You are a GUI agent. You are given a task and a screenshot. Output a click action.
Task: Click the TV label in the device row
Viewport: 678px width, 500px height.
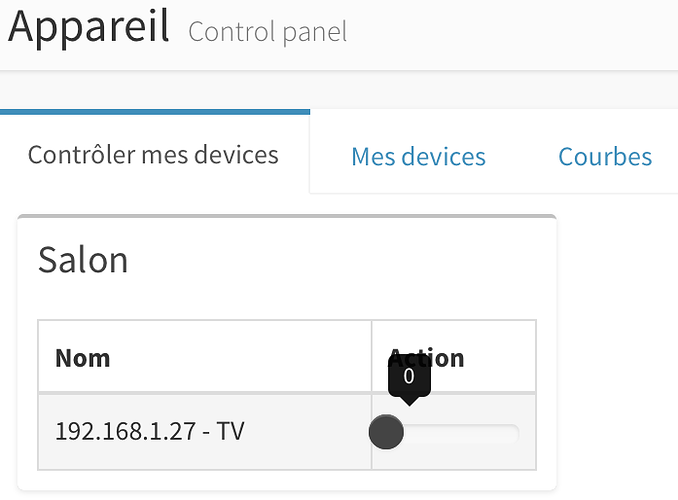pyautogui.click(x=231, y=432)
